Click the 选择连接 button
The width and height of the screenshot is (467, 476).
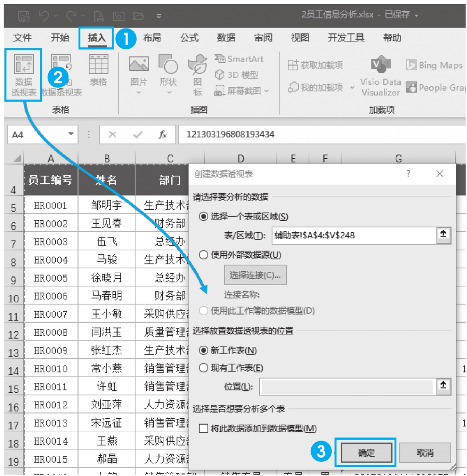[255, 275]
